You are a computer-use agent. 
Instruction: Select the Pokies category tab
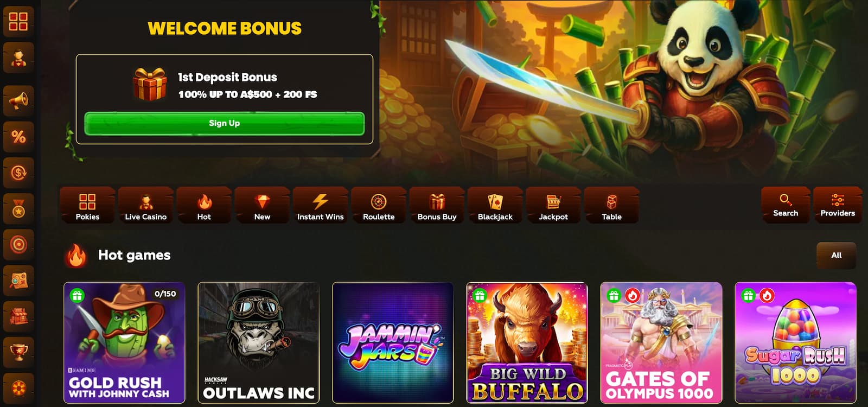point(87,205)
